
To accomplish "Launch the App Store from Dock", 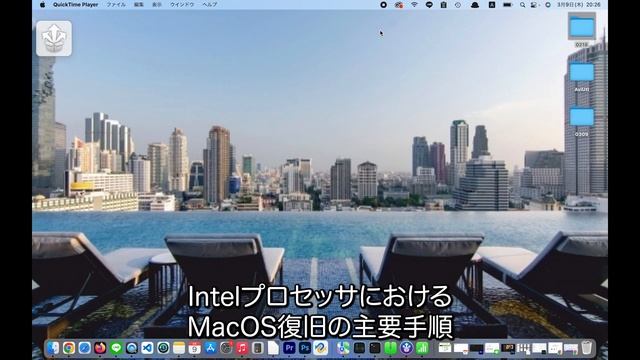I will tap(210, 348).
